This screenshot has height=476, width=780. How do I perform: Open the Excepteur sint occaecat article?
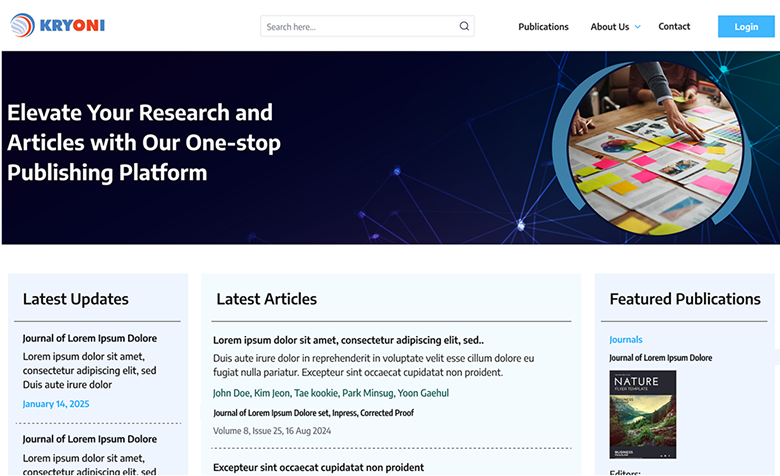coord(318,468)
